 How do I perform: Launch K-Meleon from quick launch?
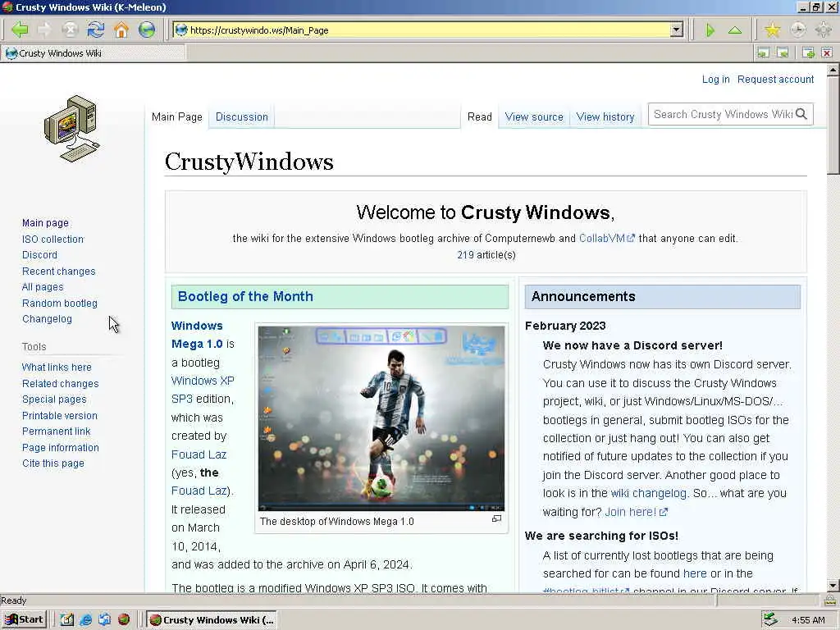coord(124,620)
